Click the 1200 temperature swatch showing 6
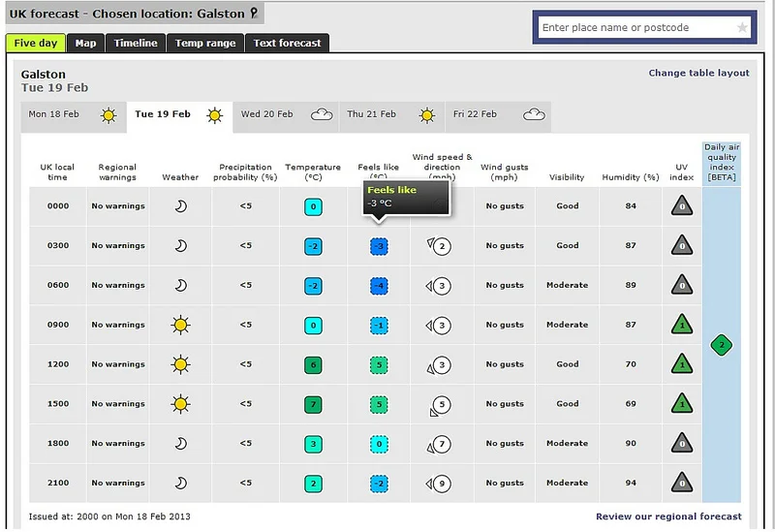 tap(313, 365)
